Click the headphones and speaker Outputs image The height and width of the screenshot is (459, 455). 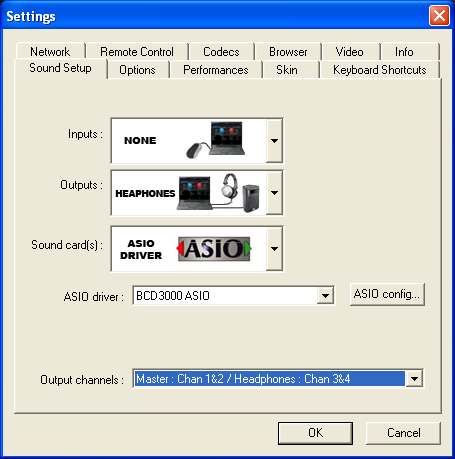coord(219,193)
